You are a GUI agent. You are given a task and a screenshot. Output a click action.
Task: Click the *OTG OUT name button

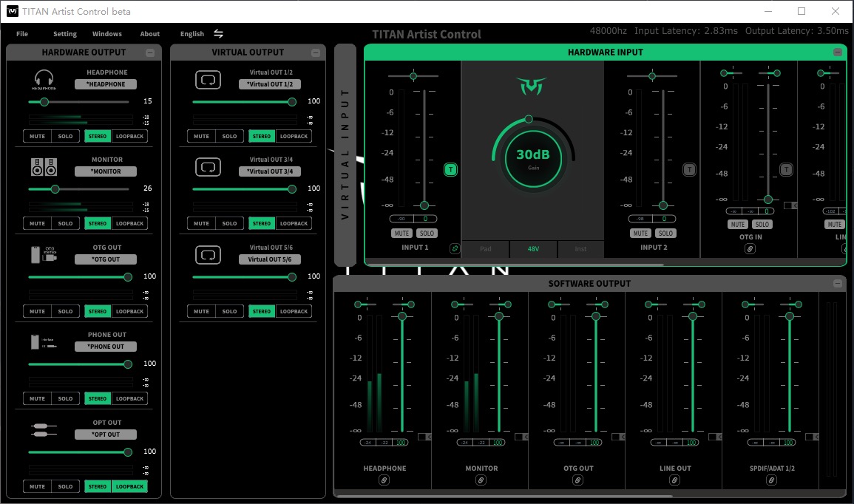click(x=106, y=259)
